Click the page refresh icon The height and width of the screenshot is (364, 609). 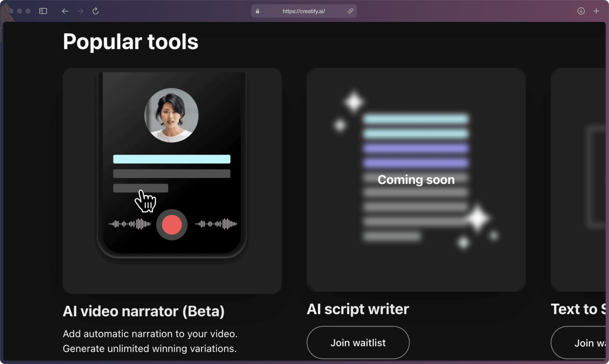tap(96, 11)
